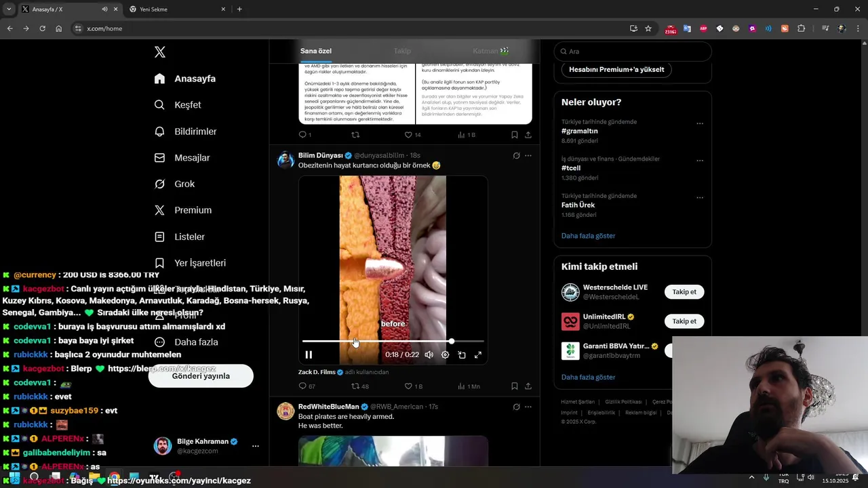
Task: Open Listeler in the sidebar
Action: (180, 237)
